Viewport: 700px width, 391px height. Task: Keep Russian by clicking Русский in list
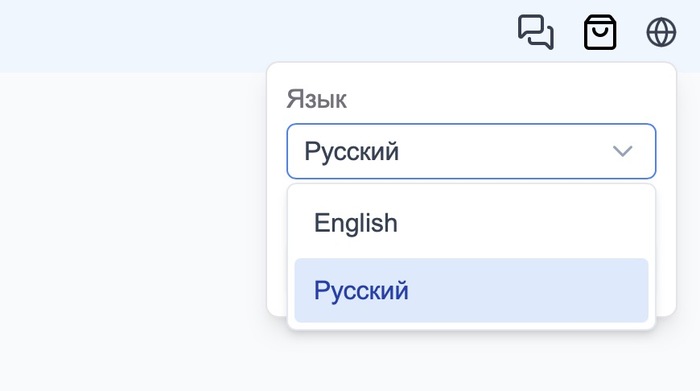pyautogui.click(x=471, y=290)
